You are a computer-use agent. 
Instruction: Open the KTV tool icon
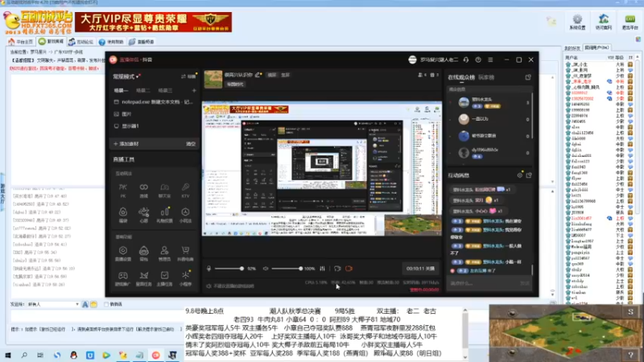[x=185, y=190]
